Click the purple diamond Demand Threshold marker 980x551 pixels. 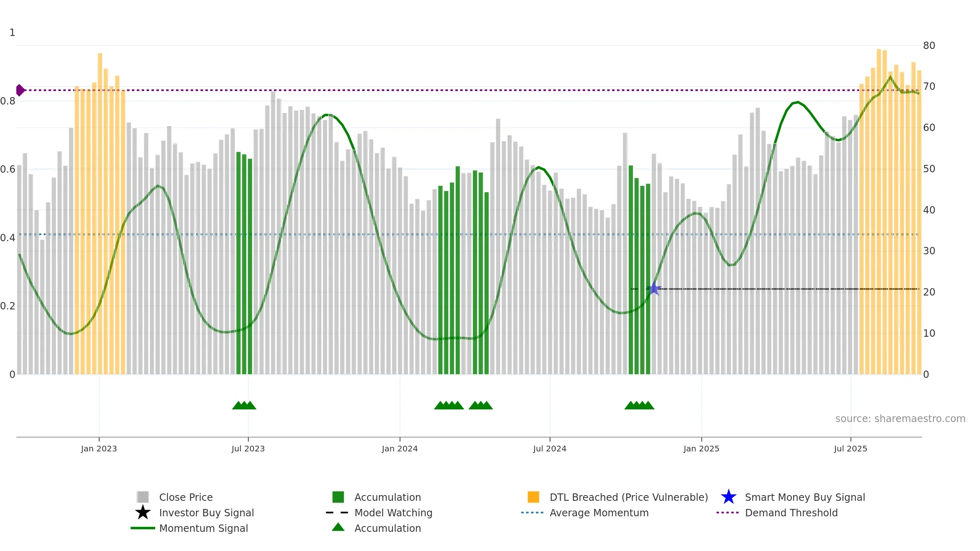click(20, 90)
